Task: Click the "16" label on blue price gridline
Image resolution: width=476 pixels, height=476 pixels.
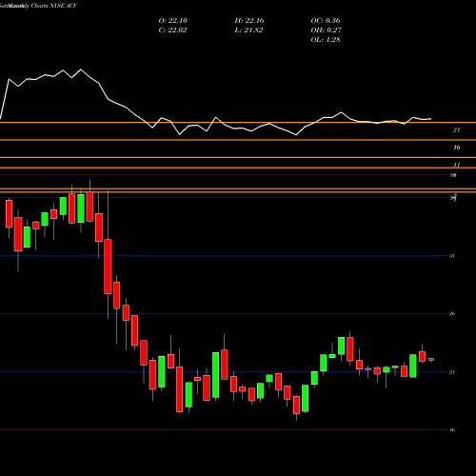Action: point(452,430)
